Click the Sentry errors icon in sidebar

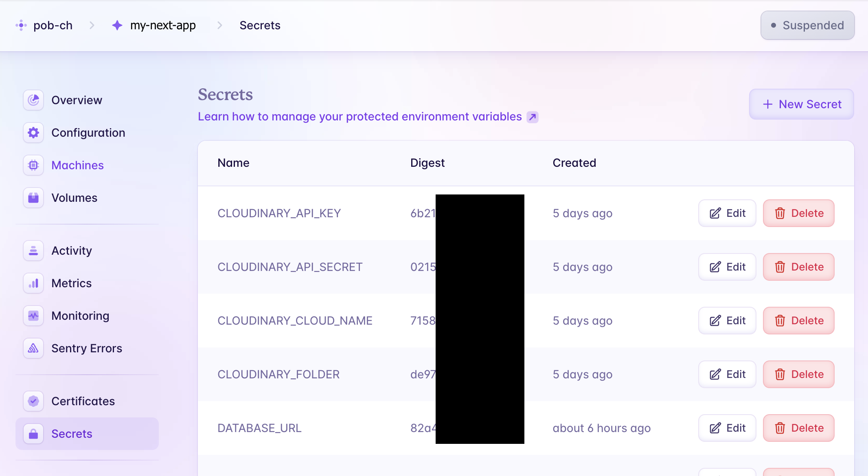pyautogui.click(x=33, y=348)
